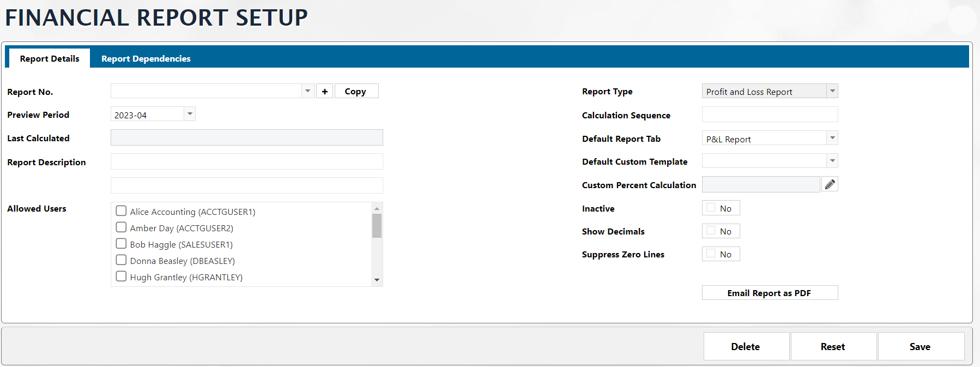Screen dimensions: 980x367
Task: Expand the Preview Period dropdown
Action: point(190,114)
